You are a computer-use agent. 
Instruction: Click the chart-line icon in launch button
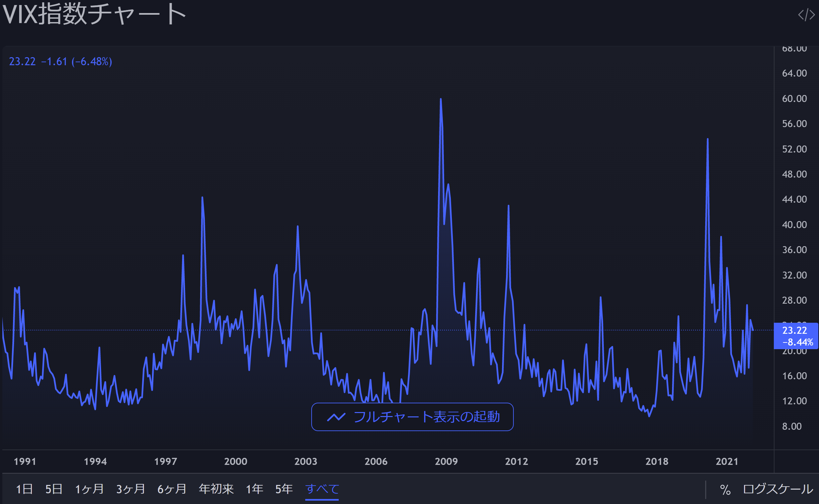[336, 417]
